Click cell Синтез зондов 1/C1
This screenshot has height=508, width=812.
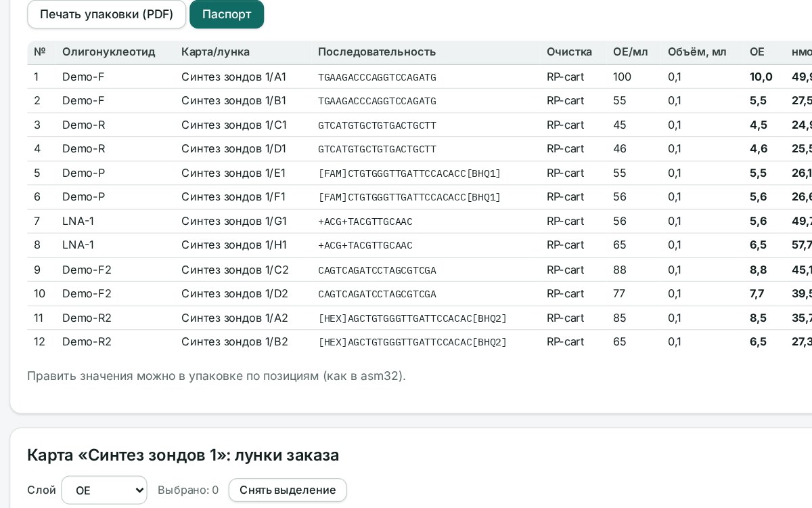(x=234, y=125)
